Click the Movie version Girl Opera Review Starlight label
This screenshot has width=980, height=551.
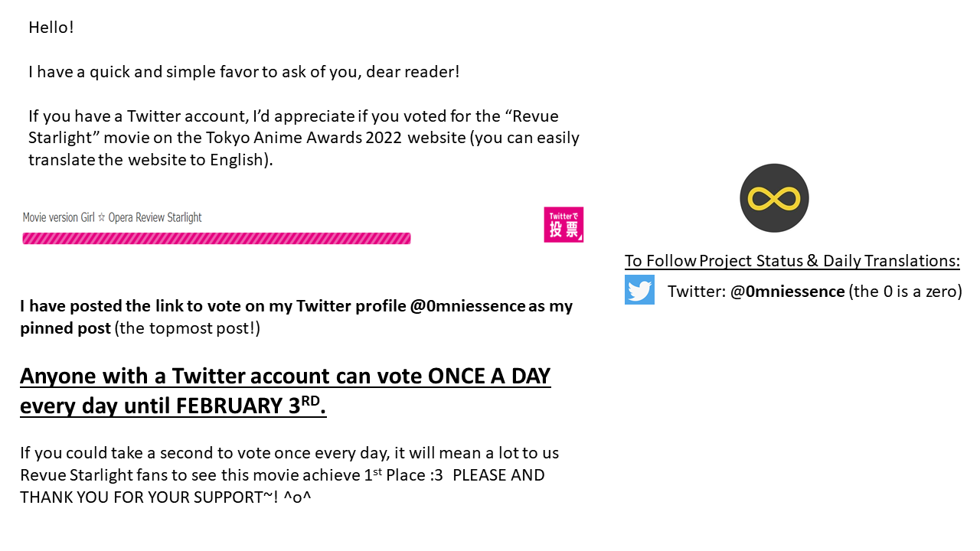[x=113, y=217]
